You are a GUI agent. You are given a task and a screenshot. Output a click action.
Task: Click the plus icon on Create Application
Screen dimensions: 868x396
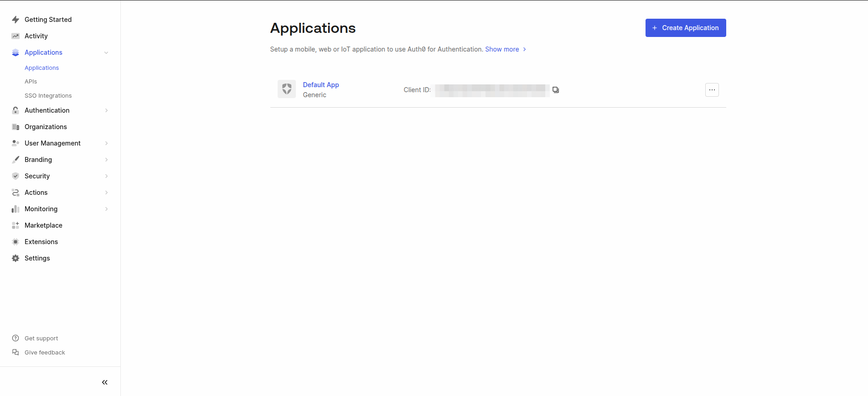tap(655, 28)
